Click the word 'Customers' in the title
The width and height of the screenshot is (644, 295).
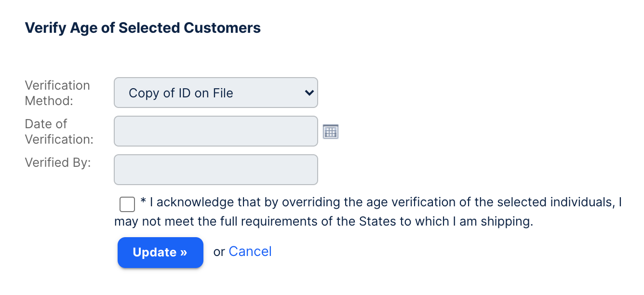point(222,28)
